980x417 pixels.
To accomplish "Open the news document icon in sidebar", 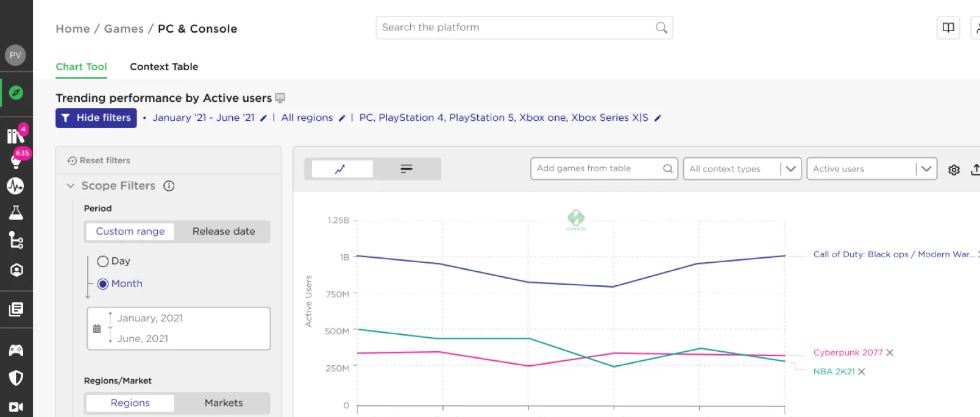I will 16,309.
